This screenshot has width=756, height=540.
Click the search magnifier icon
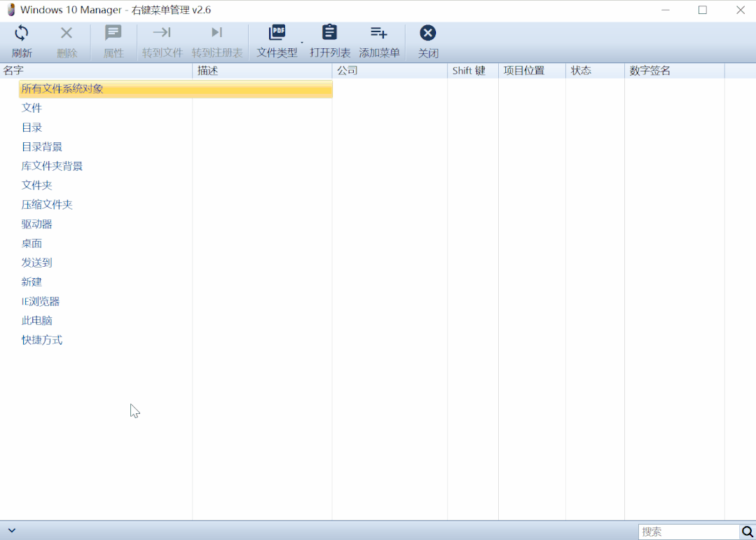tap(747, 532)
